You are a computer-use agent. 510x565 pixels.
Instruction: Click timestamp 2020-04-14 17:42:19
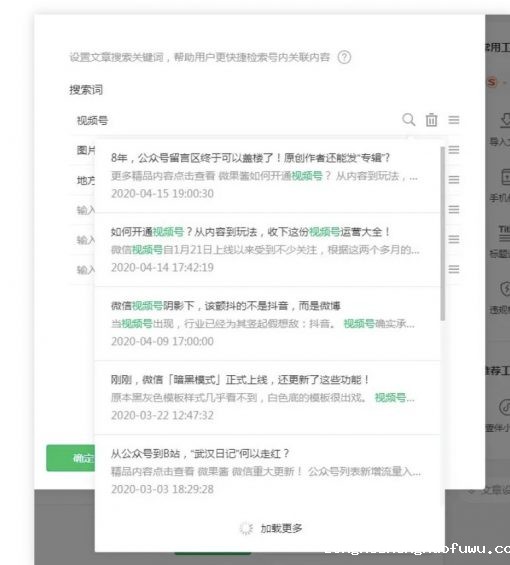pyautogui.click(x=162, y=267)
